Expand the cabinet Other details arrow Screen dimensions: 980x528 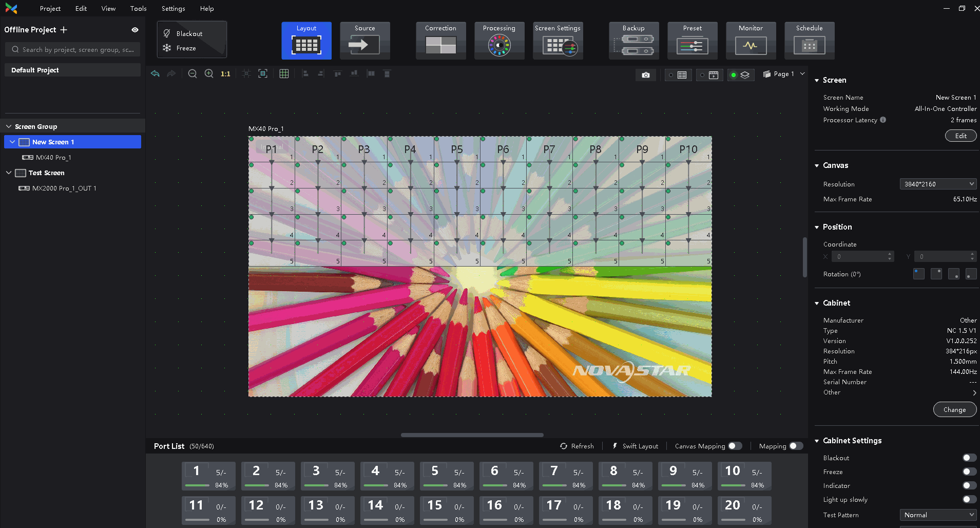click(974, 392)
